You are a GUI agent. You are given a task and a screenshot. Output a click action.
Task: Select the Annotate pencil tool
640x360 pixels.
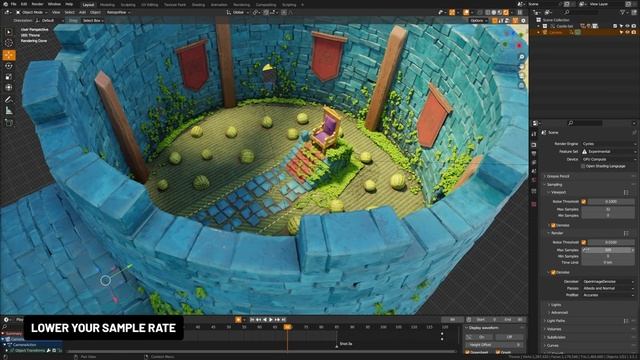9,100
